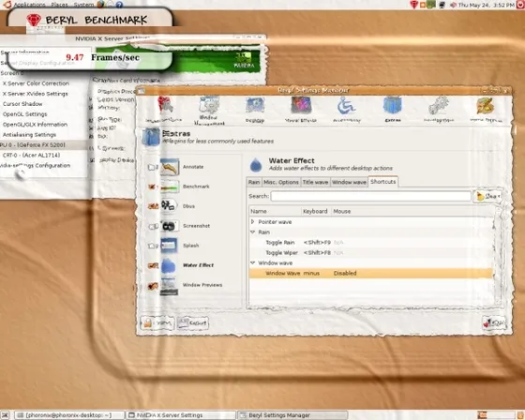Click the Export button
525x420 pixels.
[x=193, y=323]
